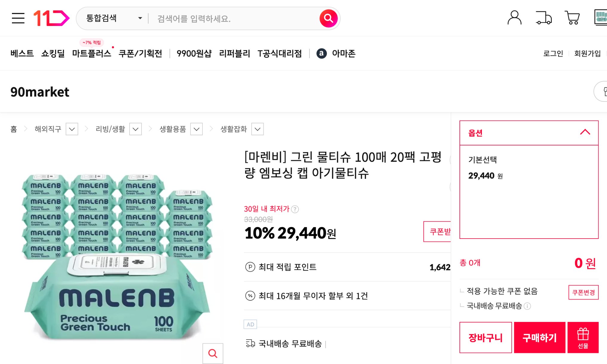Click the red search magnifier icon
607x364 pixels.
click(328, 18)
